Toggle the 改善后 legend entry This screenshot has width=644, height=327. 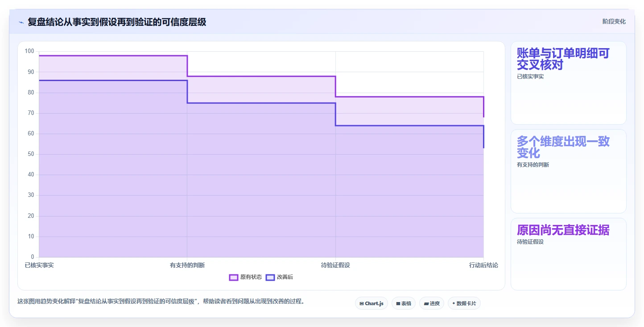point(279,277)
